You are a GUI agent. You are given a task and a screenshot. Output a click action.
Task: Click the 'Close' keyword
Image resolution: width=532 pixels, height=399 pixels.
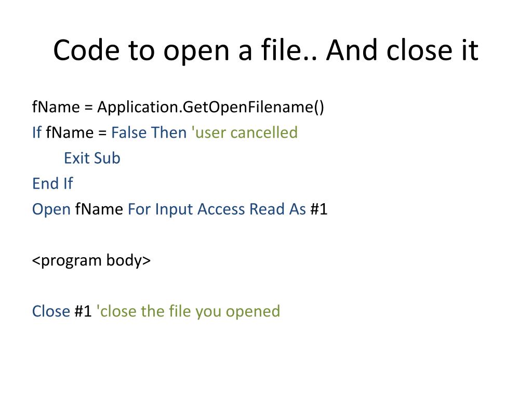click(x=51, y=311)
